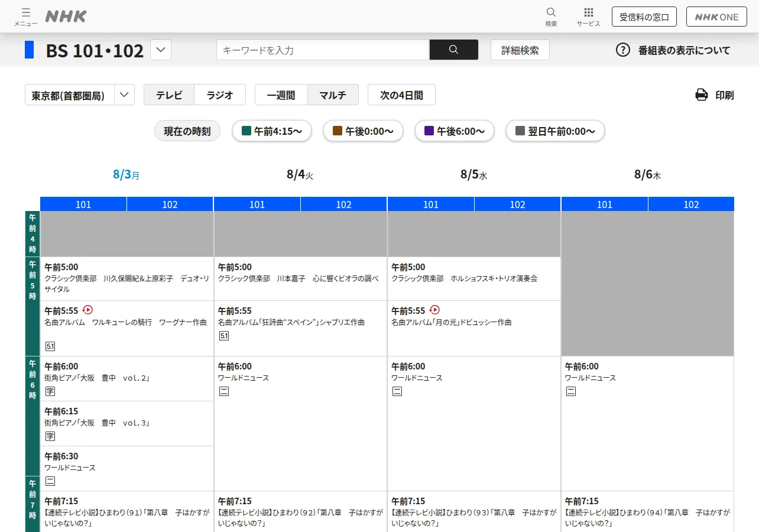
Task: Click the 8/4火 date heading
Action: 300,174
